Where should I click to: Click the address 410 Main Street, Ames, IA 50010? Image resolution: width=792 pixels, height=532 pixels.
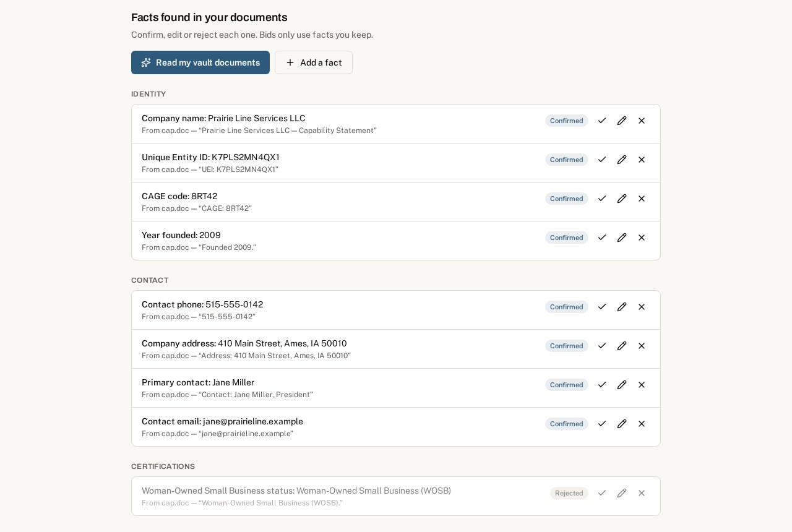click(282, 343)
